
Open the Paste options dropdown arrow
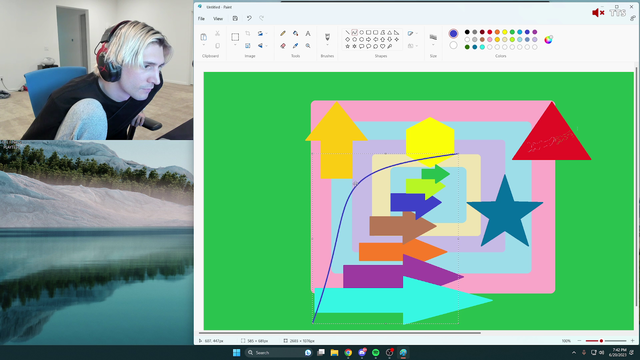click(x=204, y=45)
